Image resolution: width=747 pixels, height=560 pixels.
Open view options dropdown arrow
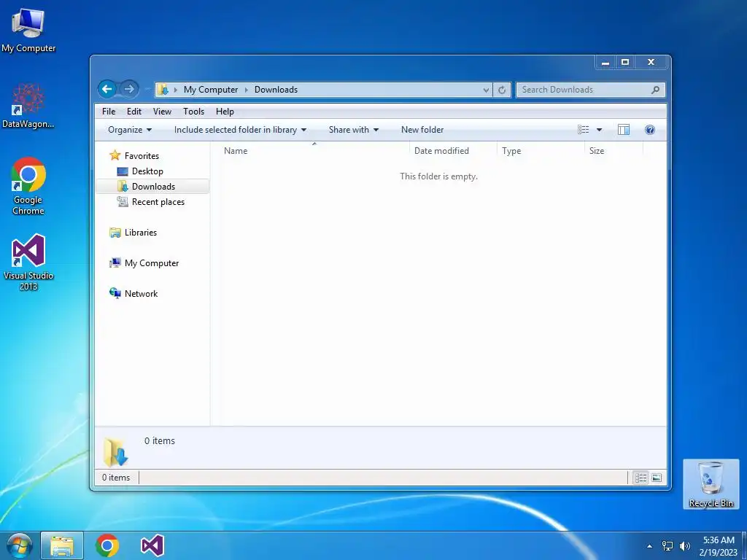[600, 130]
